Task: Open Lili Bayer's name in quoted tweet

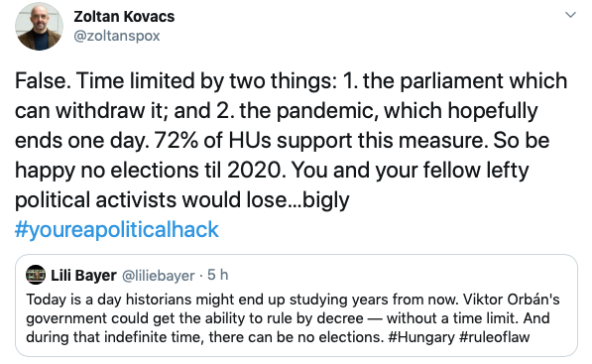Action: point(83,276)
